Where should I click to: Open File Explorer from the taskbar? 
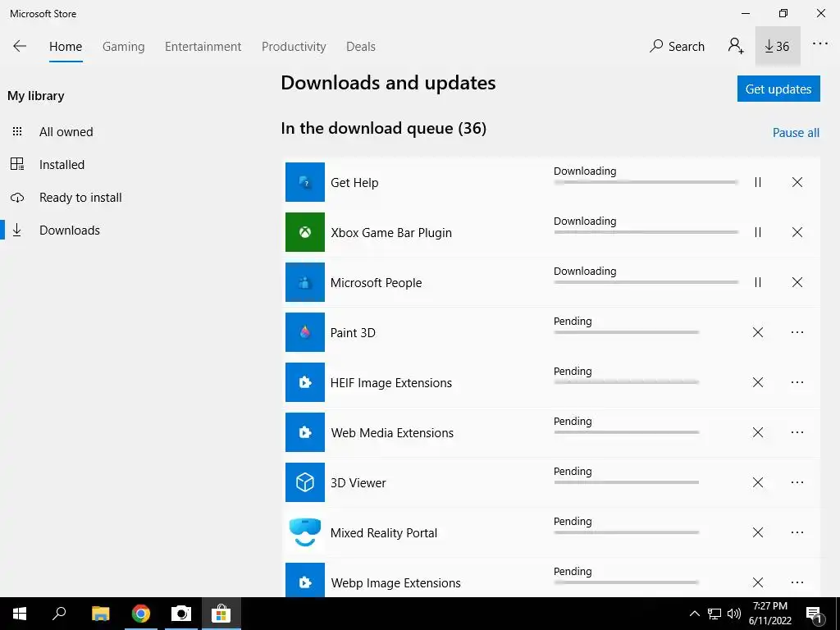[x=100, y=613]
